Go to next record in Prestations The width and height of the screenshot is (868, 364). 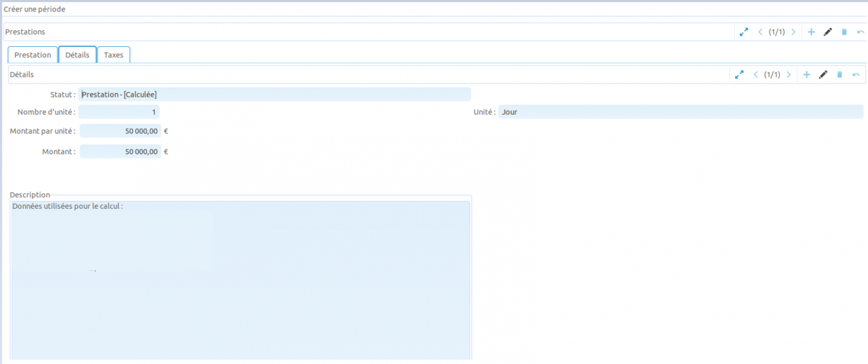tap(793, 32)
